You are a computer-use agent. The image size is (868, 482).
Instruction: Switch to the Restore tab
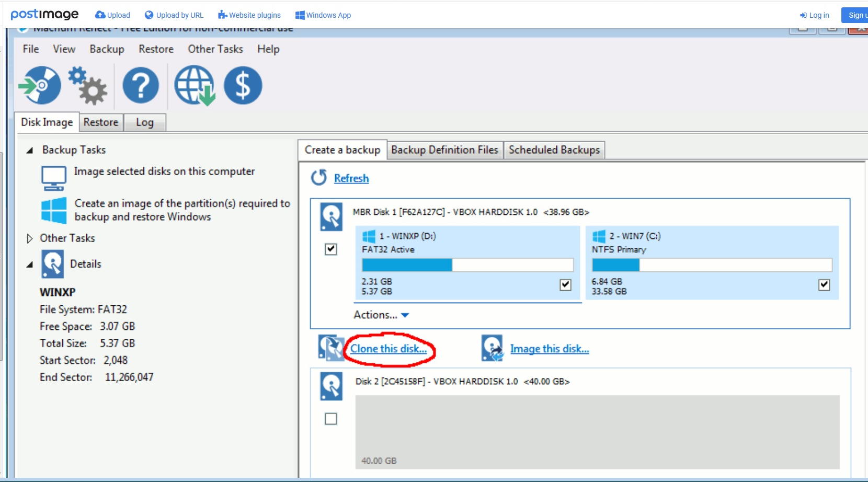tap(101, 122)
